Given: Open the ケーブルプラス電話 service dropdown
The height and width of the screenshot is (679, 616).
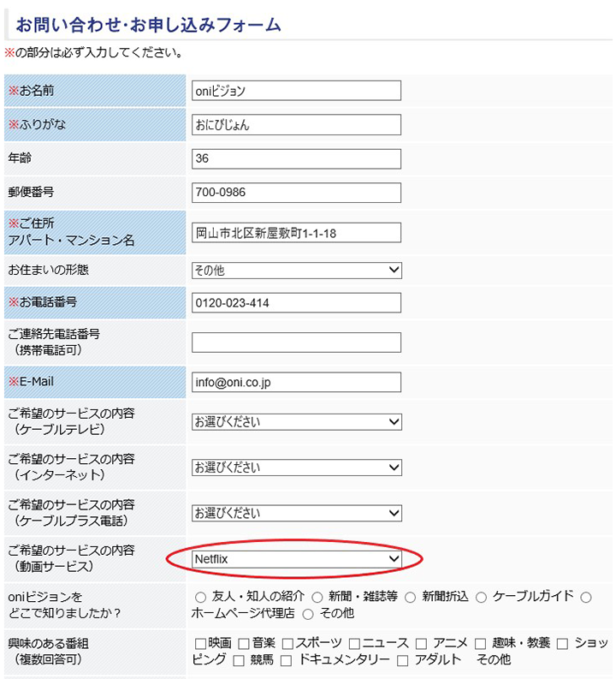Looking at the screenshot, I should point(297,513).
